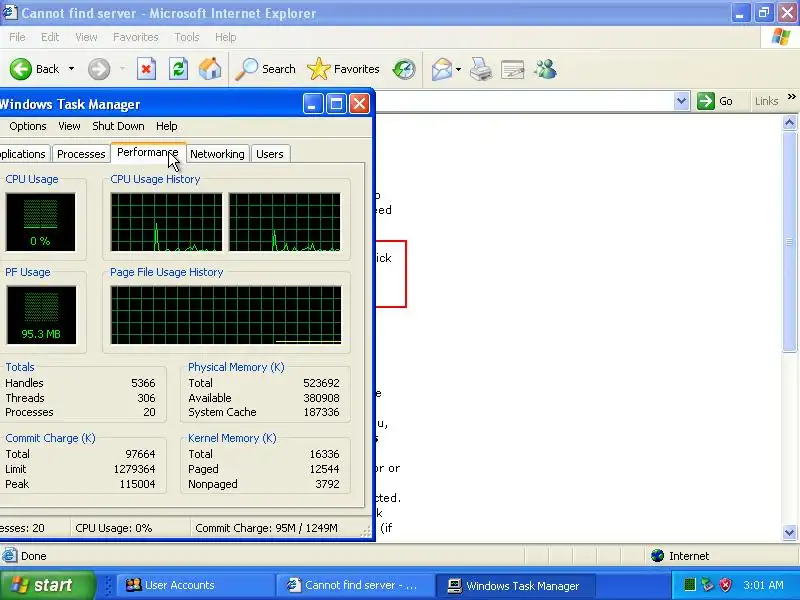The image size is (800, 600).
Task: Switch to Cannot find server taskbar button
Action: click(x=355, y=585)
